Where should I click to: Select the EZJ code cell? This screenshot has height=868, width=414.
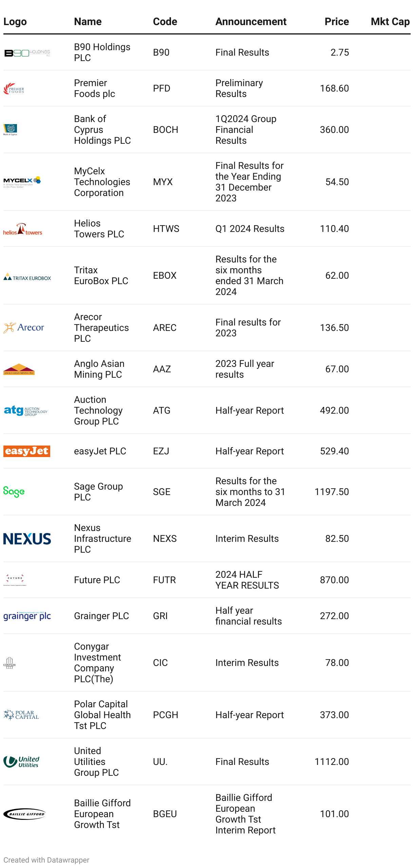click(x=161, y=451)
